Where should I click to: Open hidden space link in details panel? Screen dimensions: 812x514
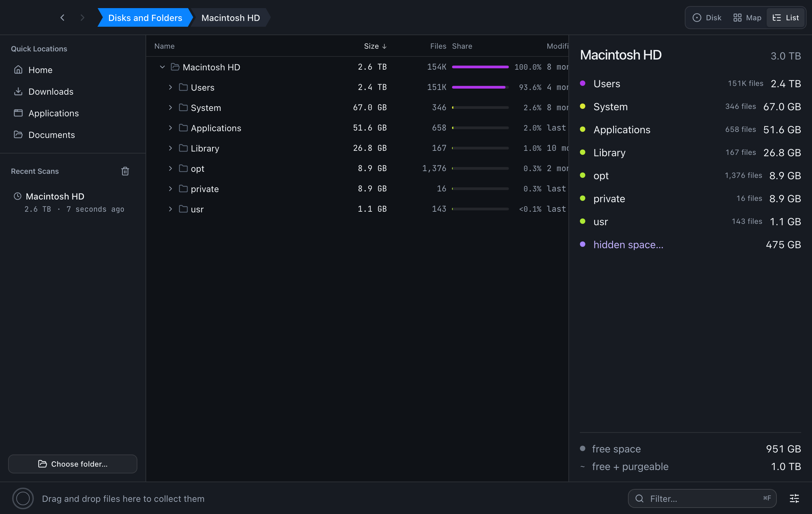coord(628,244)
